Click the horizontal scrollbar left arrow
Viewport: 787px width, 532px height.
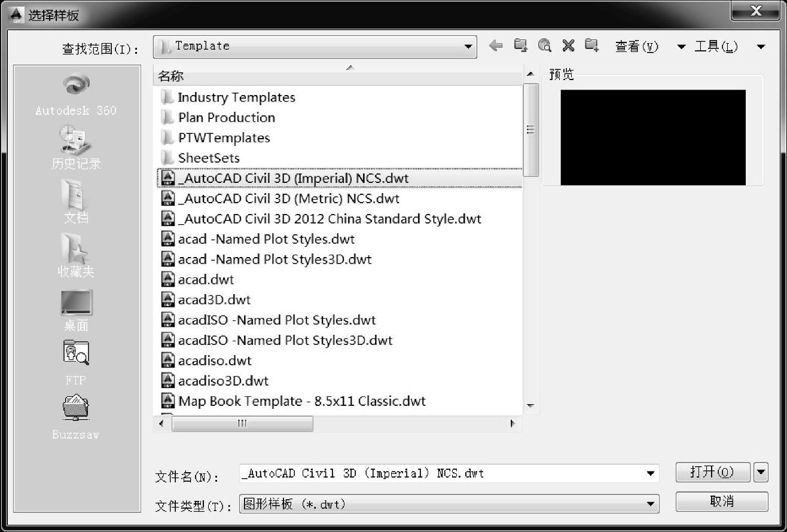coord(161,423)
